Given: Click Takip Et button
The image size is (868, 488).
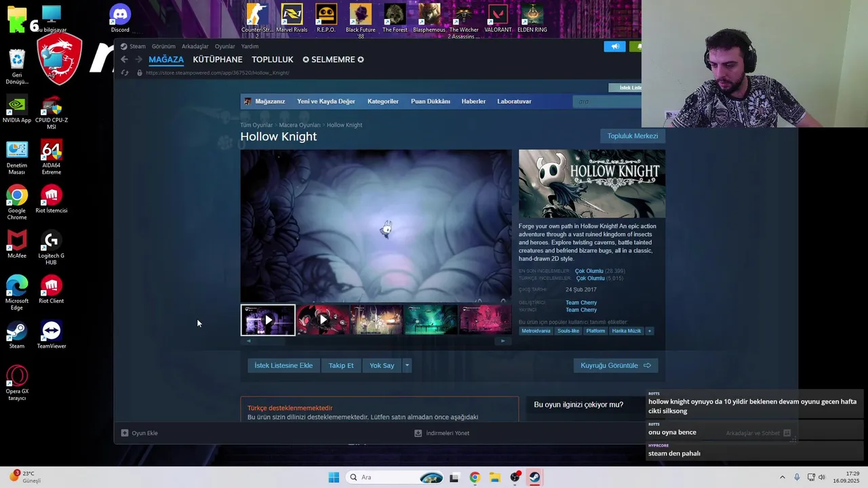Looking at the screenshot, I should (x=341, y=365).
